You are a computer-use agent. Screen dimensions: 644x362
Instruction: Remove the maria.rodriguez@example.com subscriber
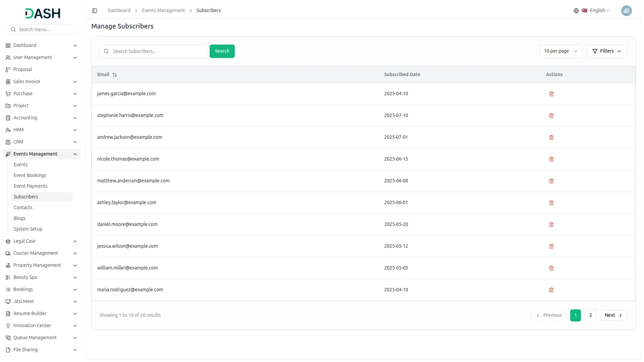point(551,290)
